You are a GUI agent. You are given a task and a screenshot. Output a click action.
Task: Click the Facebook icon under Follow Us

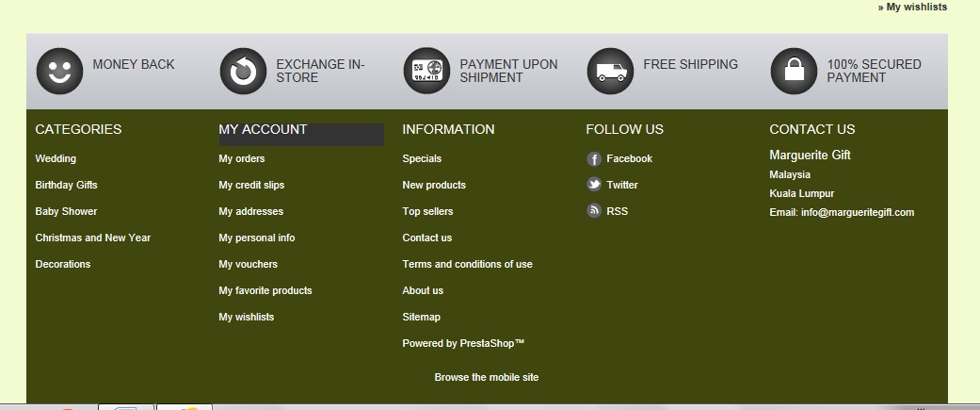(x=594, y=159)
